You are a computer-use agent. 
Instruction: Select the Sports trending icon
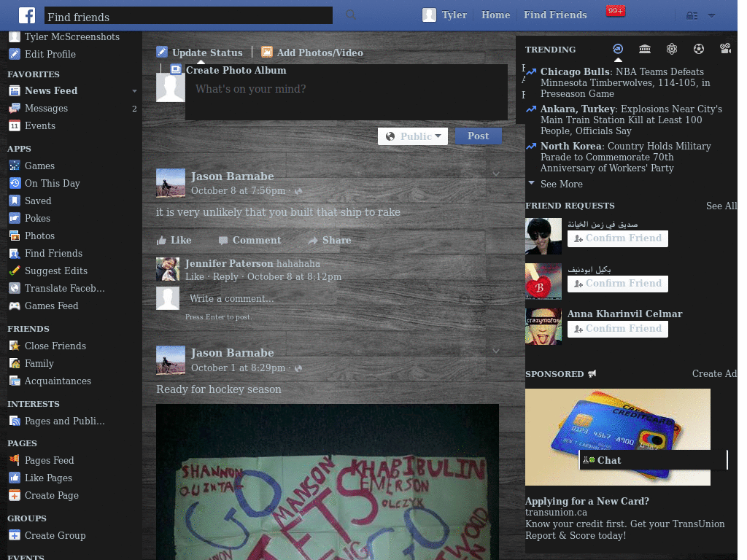[698, 49]
